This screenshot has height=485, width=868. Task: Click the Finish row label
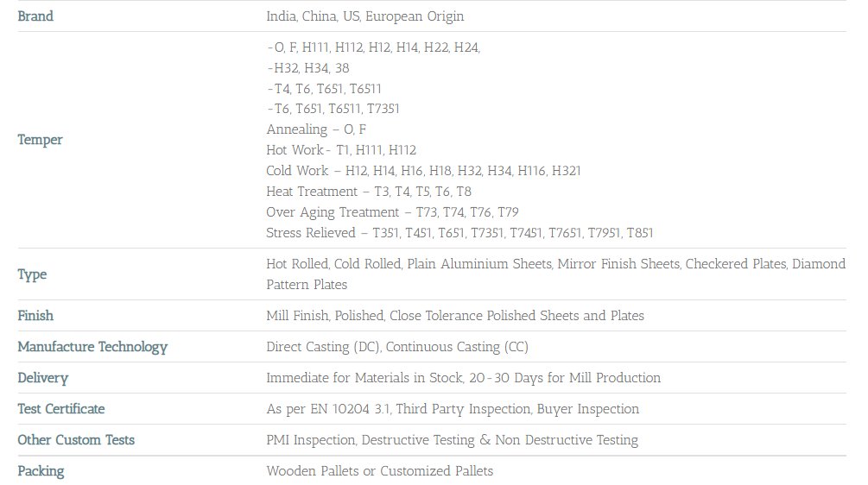(35, 316)
